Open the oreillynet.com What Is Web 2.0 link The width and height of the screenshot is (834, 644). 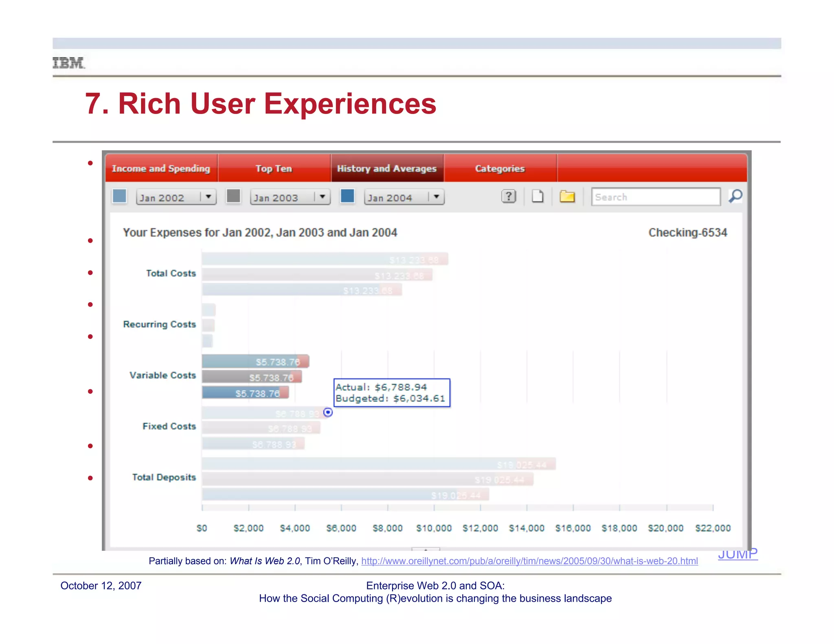529,561
